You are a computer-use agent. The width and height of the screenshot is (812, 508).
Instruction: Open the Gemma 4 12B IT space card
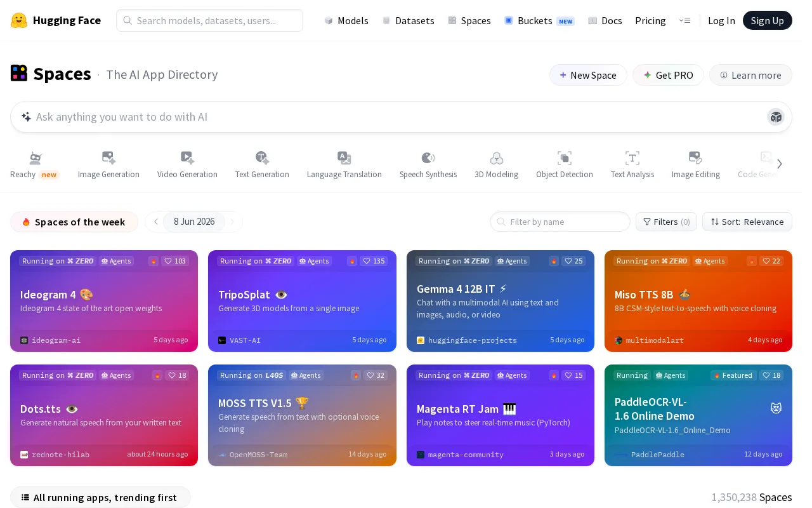point(501,301)
